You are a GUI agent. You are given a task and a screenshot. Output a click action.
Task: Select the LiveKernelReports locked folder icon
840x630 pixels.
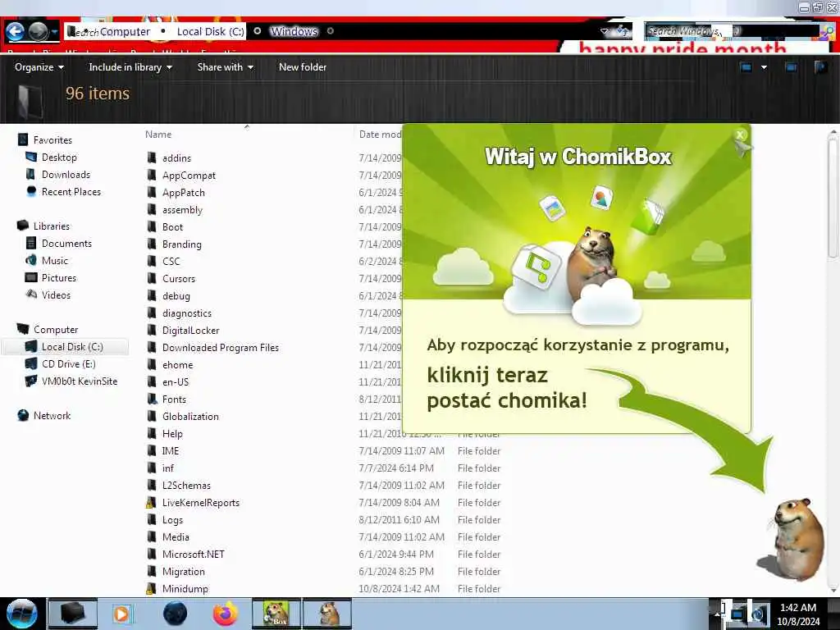(152, 503)
